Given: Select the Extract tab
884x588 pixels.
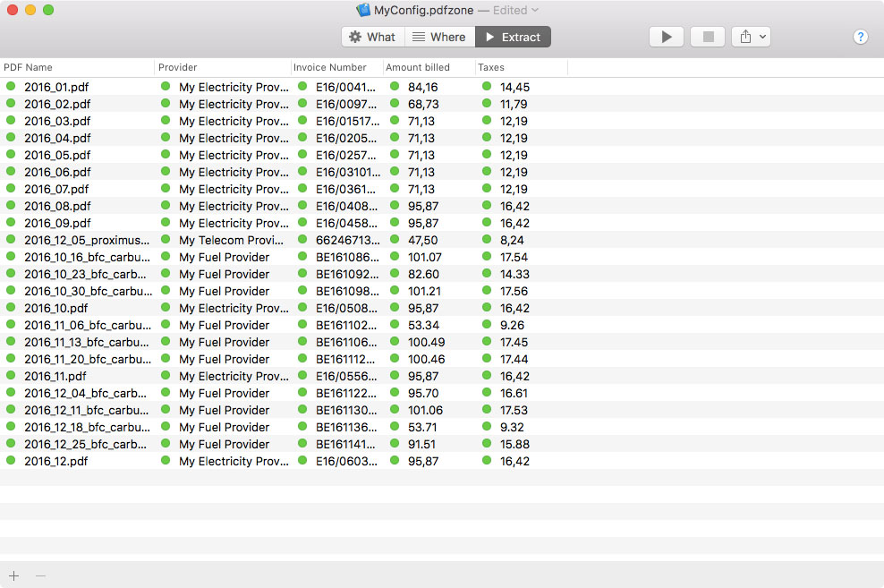Looking at the screenshot, I should pyautogui.click(x=513, y=37).
